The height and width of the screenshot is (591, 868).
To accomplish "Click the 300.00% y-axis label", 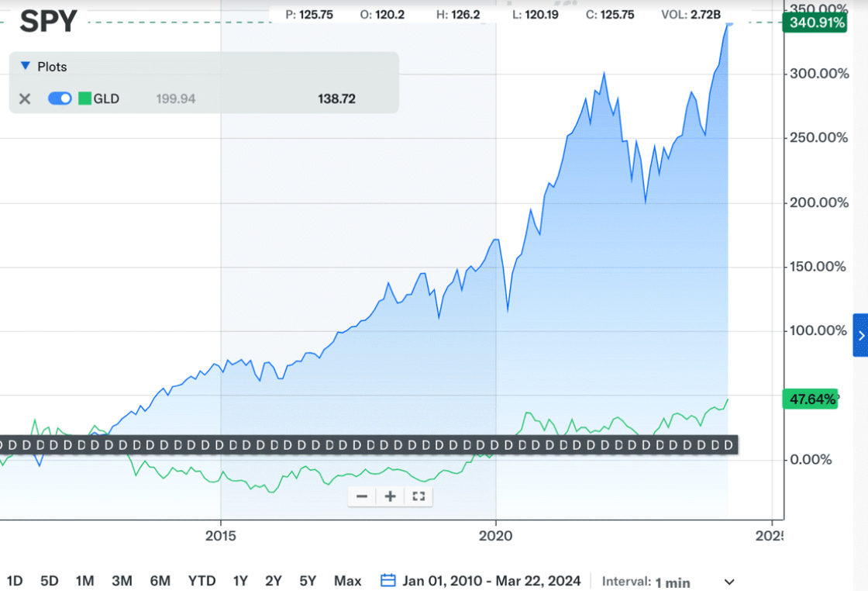I will pyautogui.click(x=819, y=74).
